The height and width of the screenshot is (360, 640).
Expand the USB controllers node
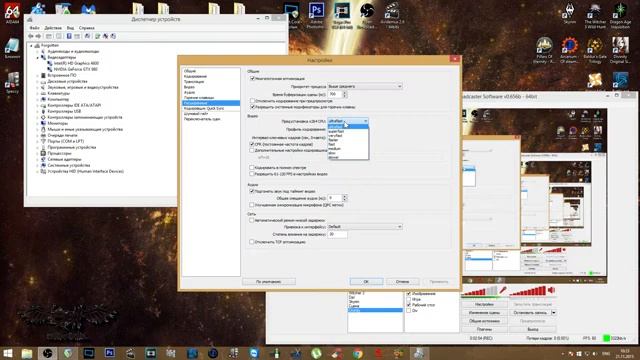point(38,111)
